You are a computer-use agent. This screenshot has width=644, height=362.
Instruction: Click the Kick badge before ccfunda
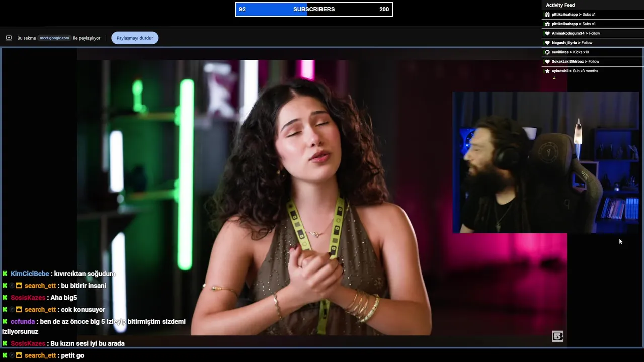(5, 322)
